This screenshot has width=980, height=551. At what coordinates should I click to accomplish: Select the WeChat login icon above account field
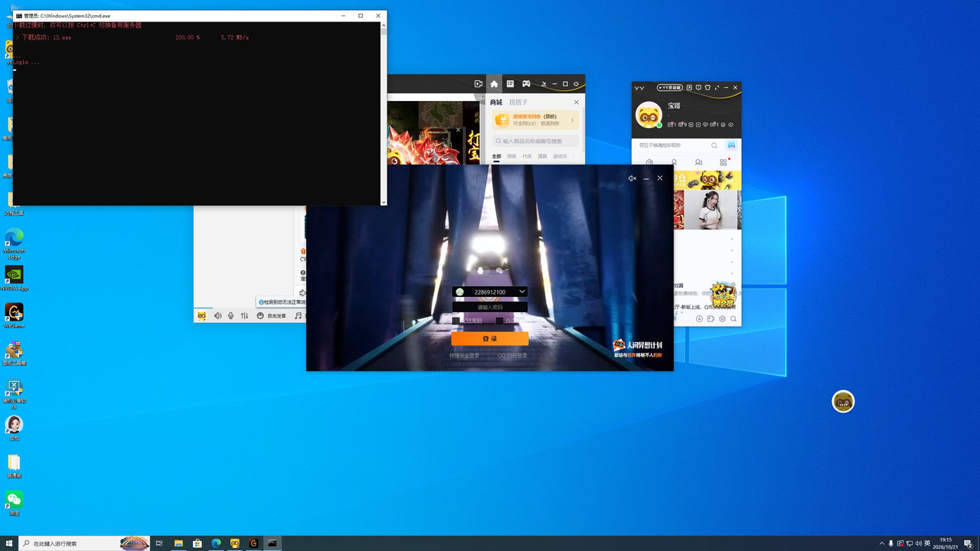coord(499,270)
